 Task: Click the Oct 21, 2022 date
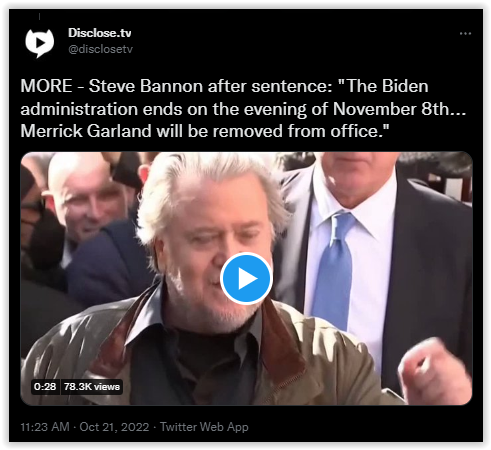(x=114, y=427)
